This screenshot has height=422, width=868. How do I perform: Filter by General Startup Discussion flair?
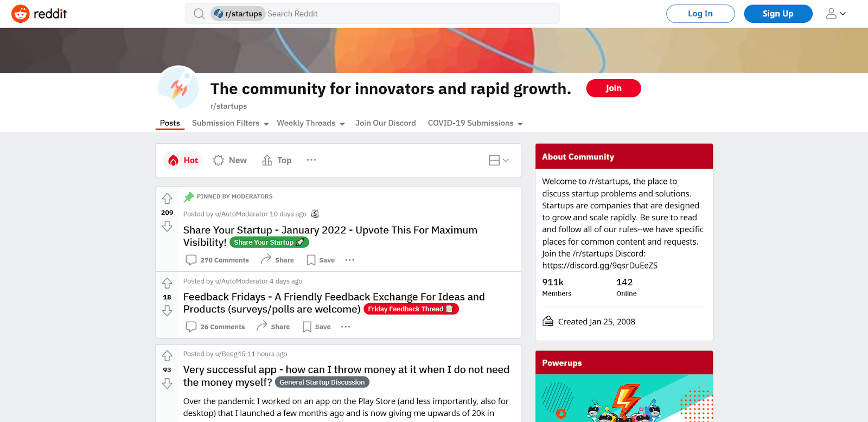[322, 382]
